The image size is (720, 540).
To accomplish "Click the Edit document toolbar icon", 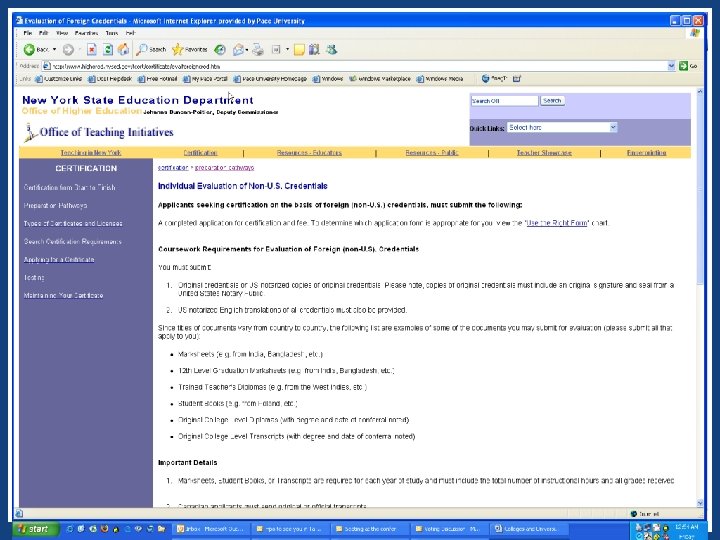I will click(x=276, y=49).
